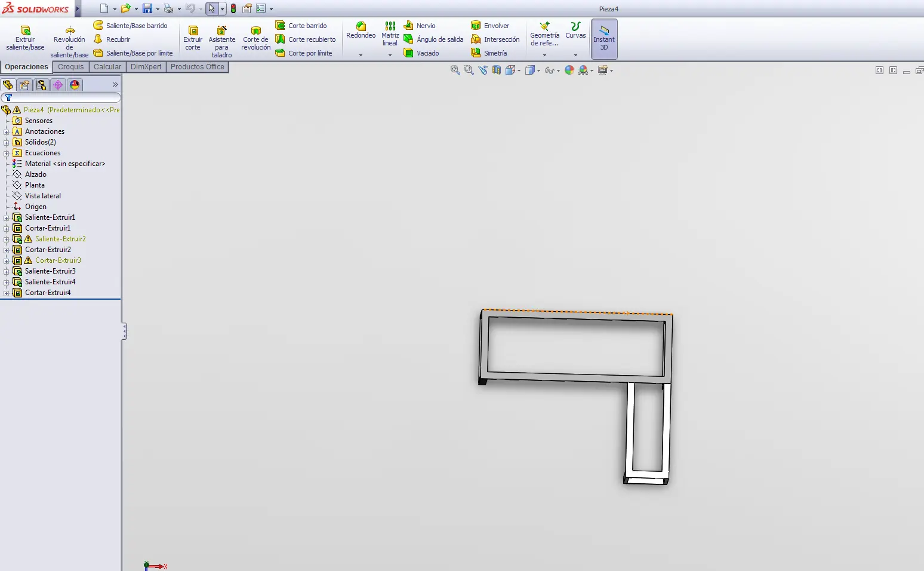Image resolution: width=924 pixels, height=571 pixels.
Task: Click Ángulo de salida tool
Action: tap(434, 39)
